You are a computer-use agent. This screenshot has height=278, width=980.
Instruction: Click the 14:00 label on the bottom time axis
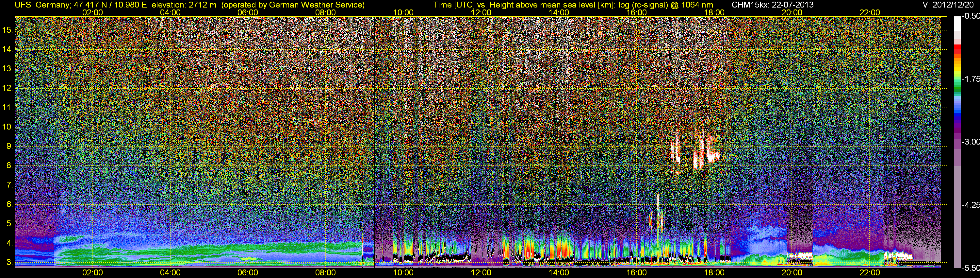559,273
